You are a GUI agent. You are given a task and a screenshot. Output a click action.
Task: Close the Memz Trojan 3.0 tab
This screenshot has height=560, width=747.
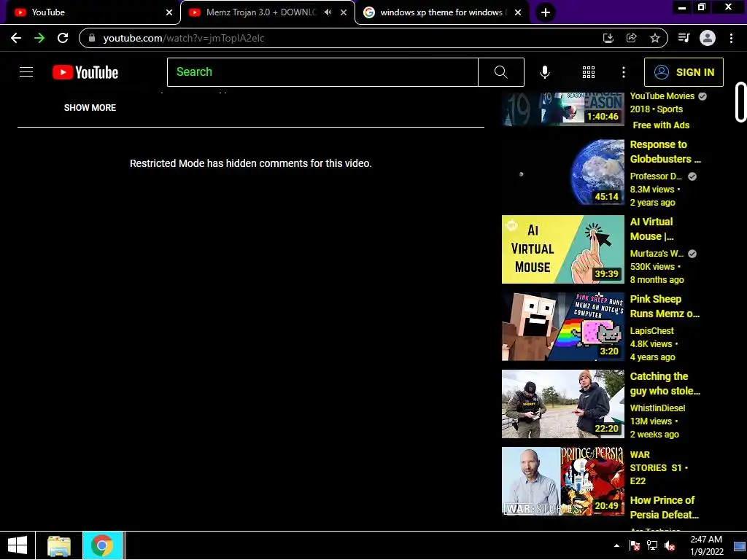click(344, 12)
